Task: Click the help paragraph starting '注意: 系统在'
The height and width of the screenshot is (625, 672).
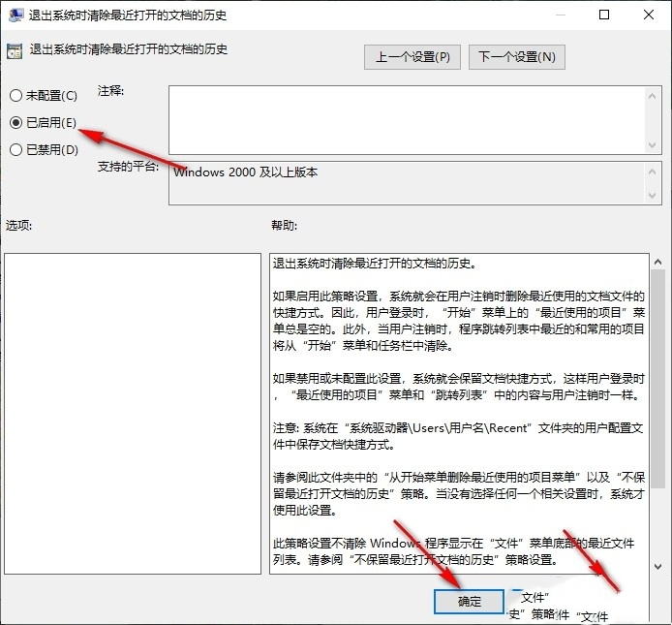Action: click(x=458, y=436)
